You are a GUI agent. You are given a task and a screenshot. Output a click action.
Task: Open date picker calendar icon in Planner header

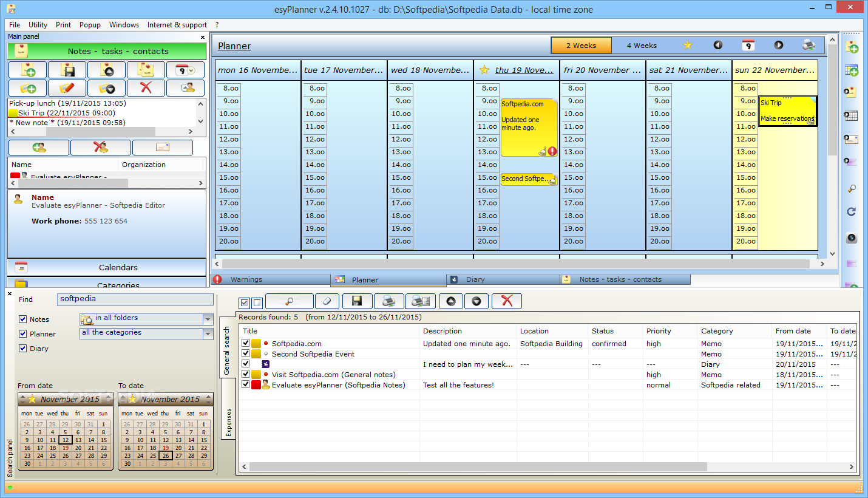click(x=748, y=45)
